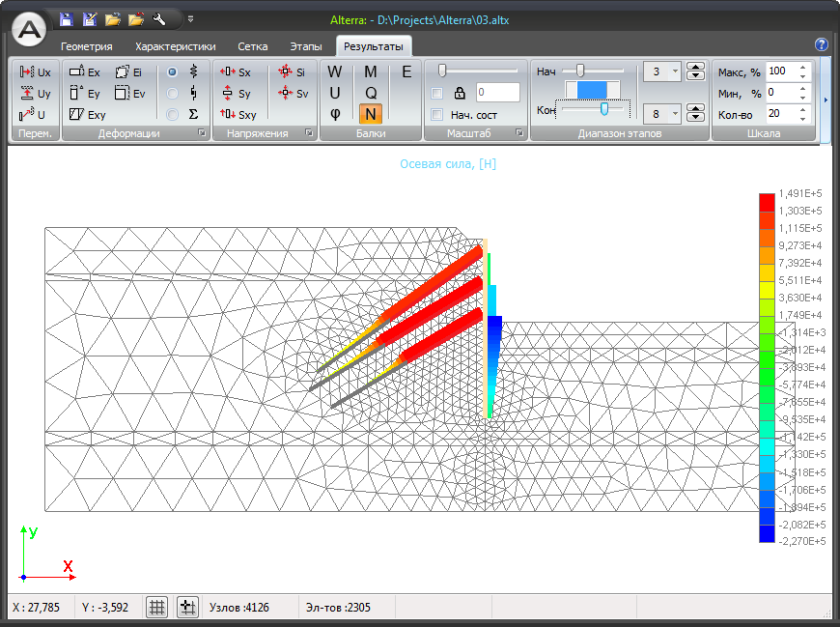The height and width of the screenshot is (627, 840).
Task: Show Sv volumetric stress results
Action: tap(294, 94)
